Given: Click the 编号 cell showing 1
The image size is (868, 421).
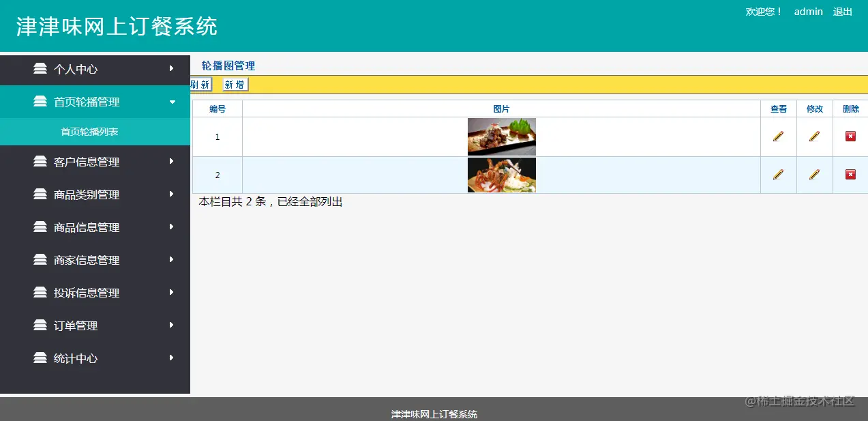Looking at the screenshot, I should 218,136.
